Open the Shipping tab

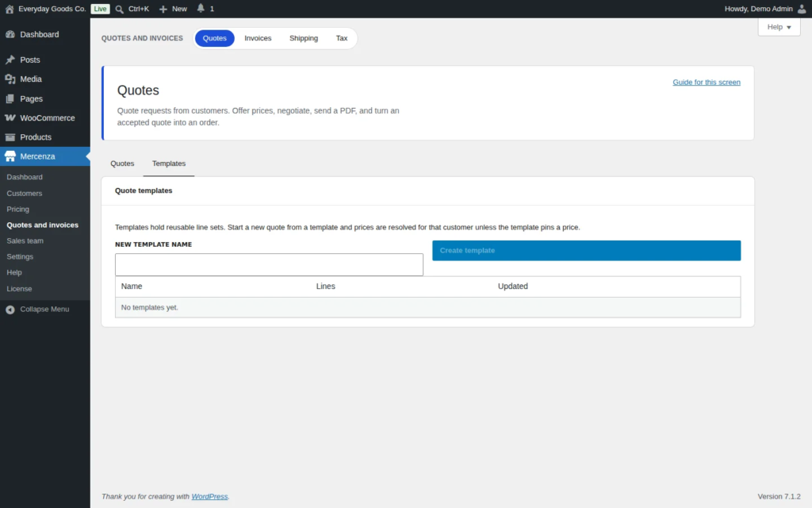[304, 38]
